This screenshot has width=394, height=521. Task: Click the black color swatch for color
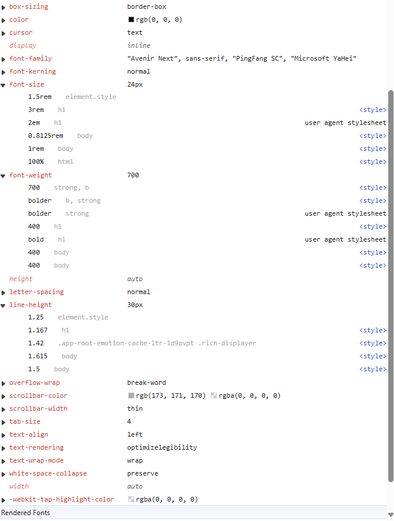[x=131, y=20]
